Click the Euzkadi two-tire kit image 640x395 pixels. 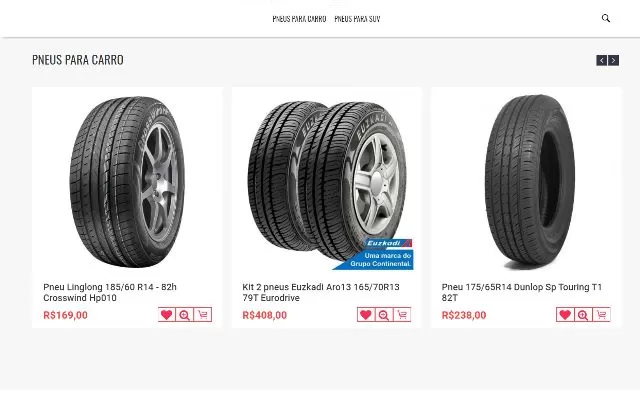point(329,184)
